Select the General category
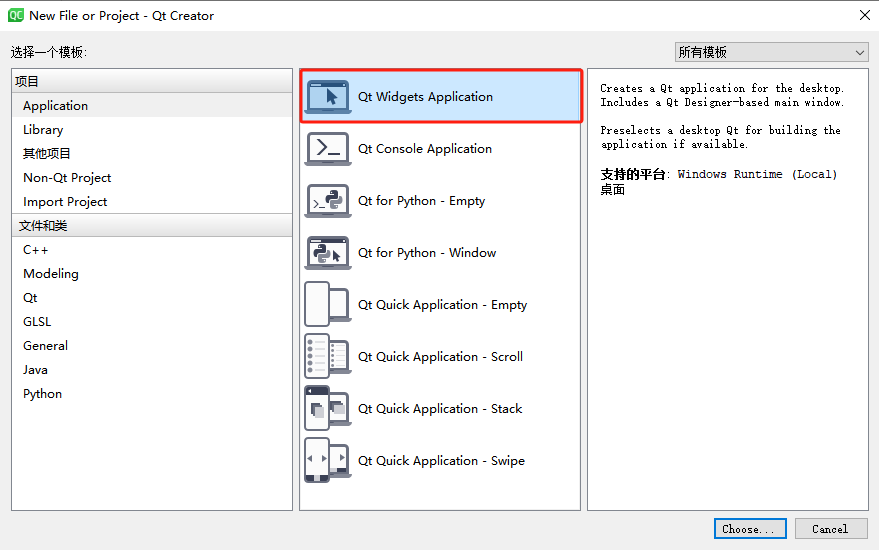Viewport: 879px width, 550px height. click(152, 346)
